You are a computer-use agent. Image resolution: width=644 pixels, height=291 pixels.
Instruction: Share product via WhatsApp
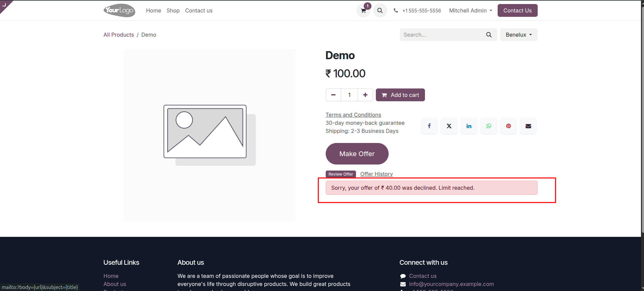tap(489, 126)
